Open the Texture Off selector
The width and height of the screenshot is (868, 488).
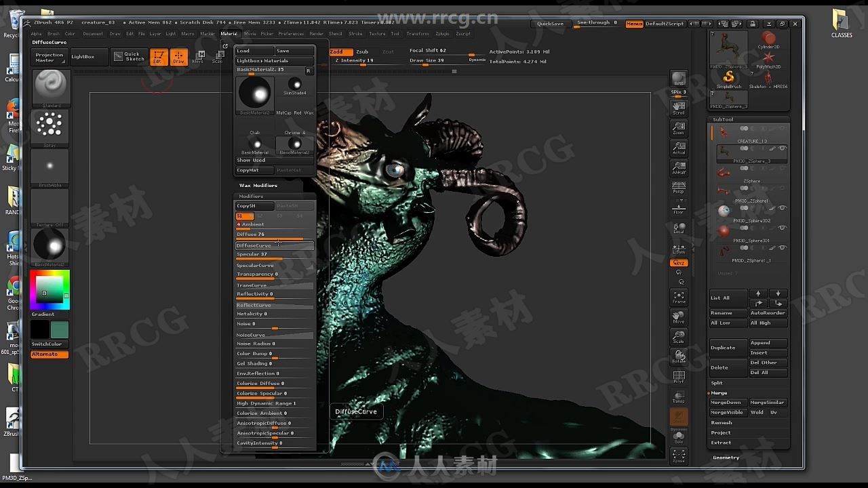coord(50,207)
